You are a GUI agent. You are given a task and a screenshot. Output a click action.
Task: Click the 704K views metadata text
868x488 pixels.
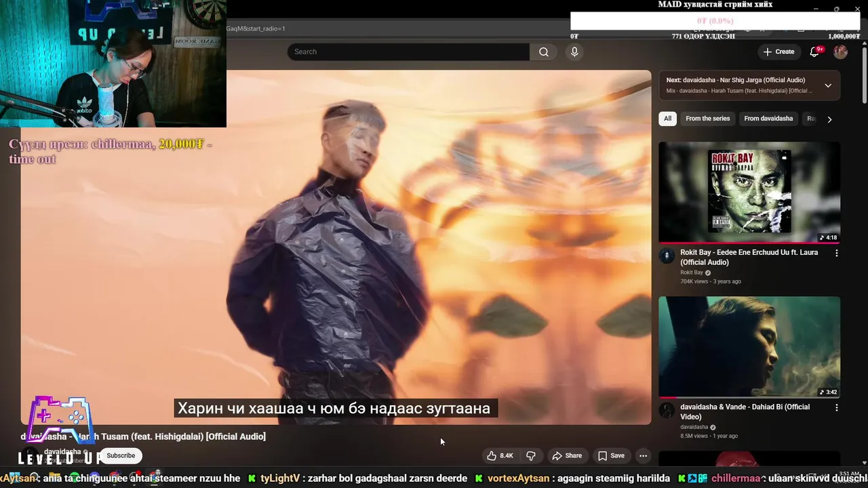(695, 281)
